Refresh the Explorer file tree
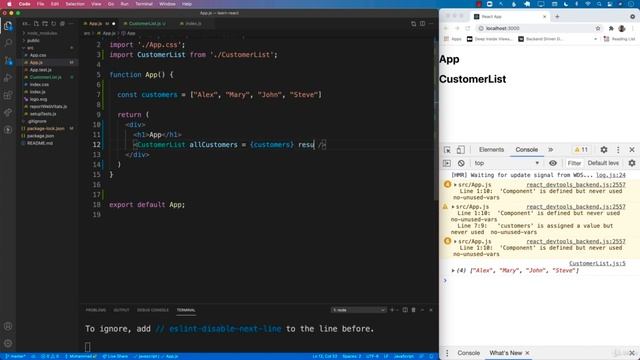The height and width of the screenshot is (360, 640). (53, 24)
